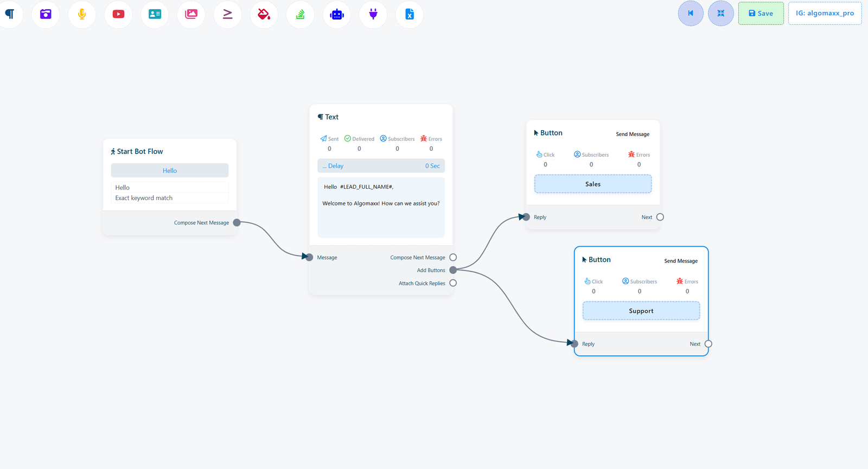Add the audio microphone component

tap(82, 14)
